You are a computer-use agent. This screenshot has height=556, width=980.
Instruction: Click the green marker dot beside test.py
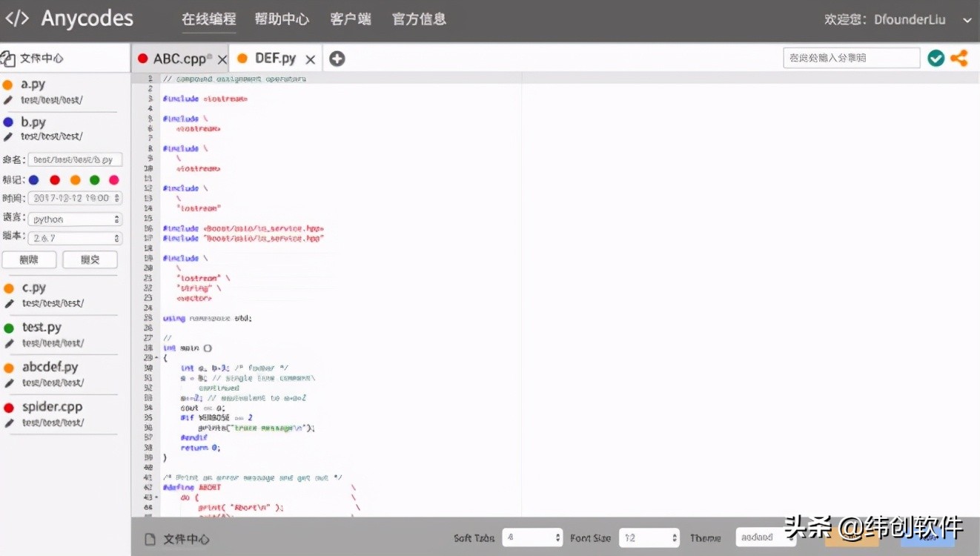click(x=9, y=328)
